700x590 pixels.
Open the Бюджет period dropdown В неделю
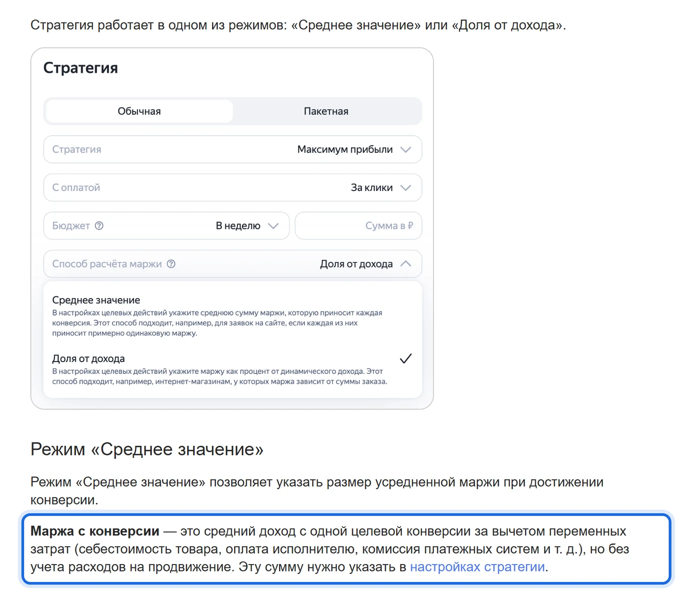coord(166,225)
